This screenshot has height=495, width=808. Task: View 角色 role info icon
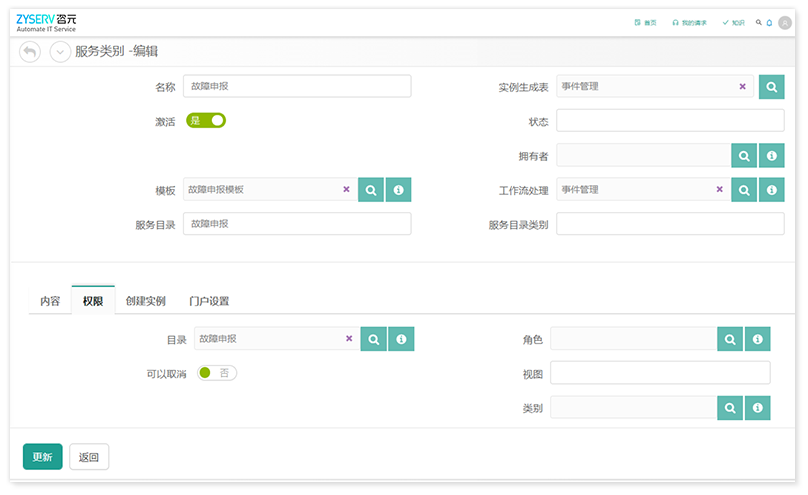[x=758, y=339]
